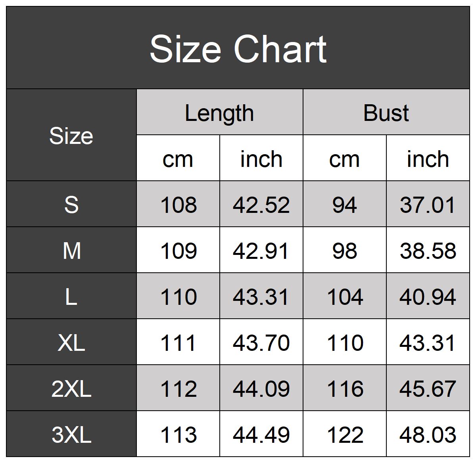Select the XL size row label

[71, 342]
